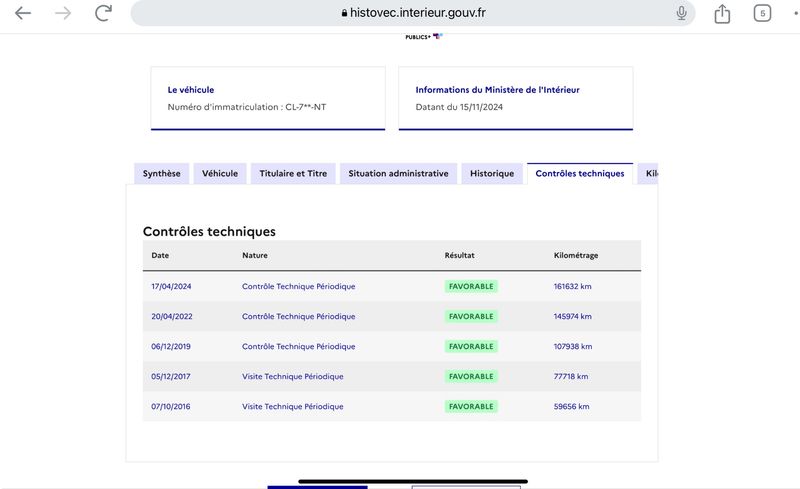
Task: Click the registration number CL-7**-NT line
Action: 247,107
